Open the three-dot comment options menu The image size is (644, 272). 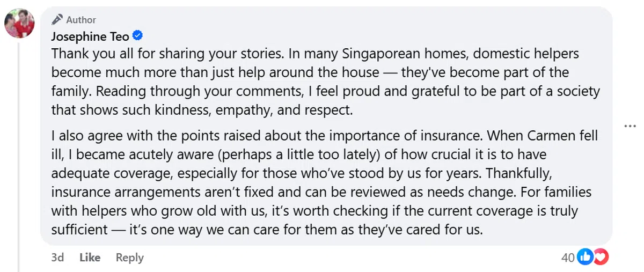click(630, 126)
